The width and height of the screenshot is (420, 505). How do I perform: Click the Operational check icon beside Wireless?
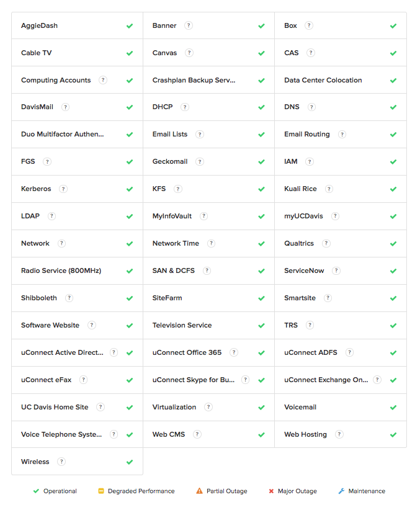pos(130,462)
